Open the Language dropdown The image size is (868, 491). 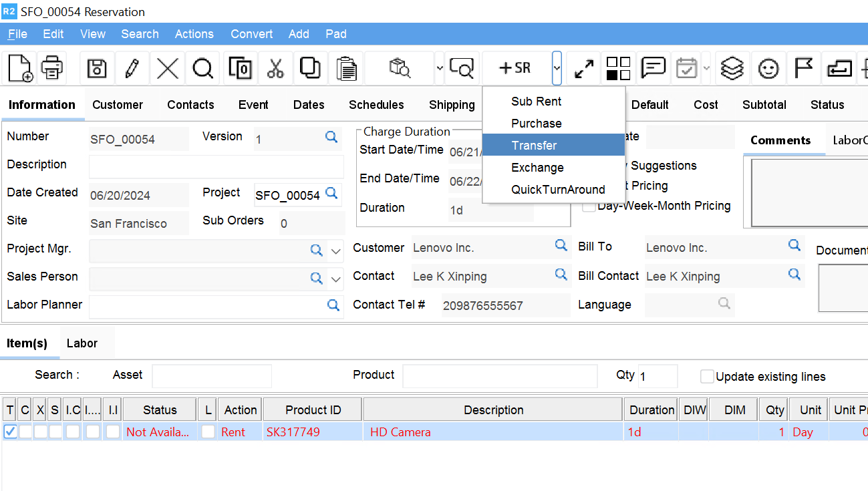[x=724, y=304]
